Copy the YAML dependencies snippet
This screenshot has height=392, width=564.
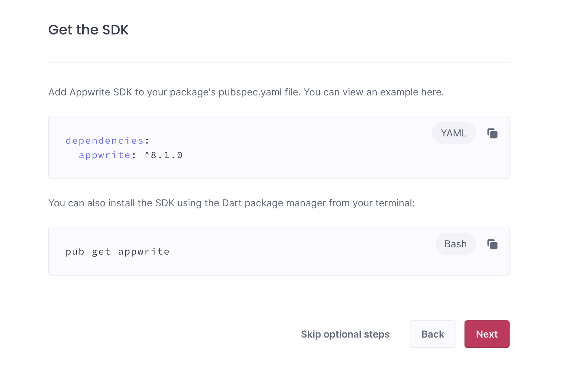coord(492,133)
